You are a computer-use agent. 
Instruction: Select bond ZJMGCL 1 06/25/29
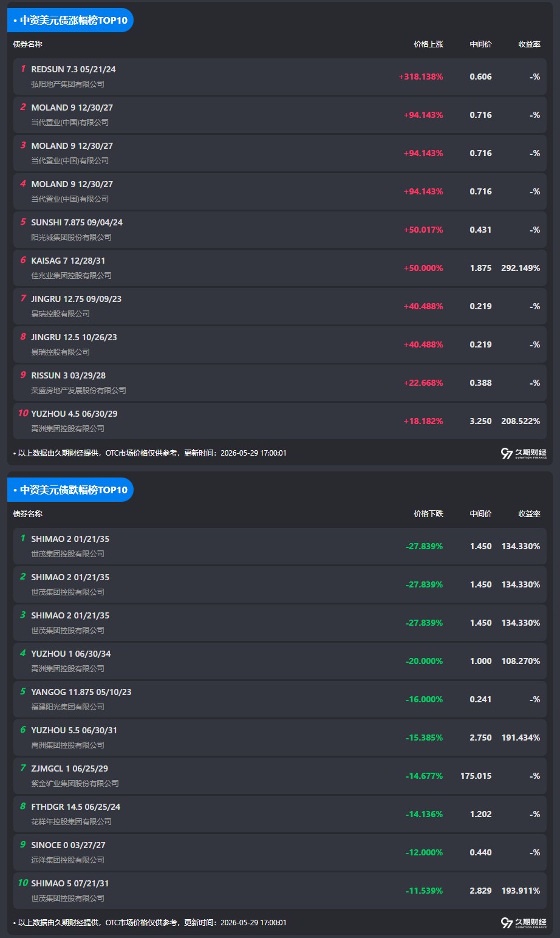click(x=70, y=769)
